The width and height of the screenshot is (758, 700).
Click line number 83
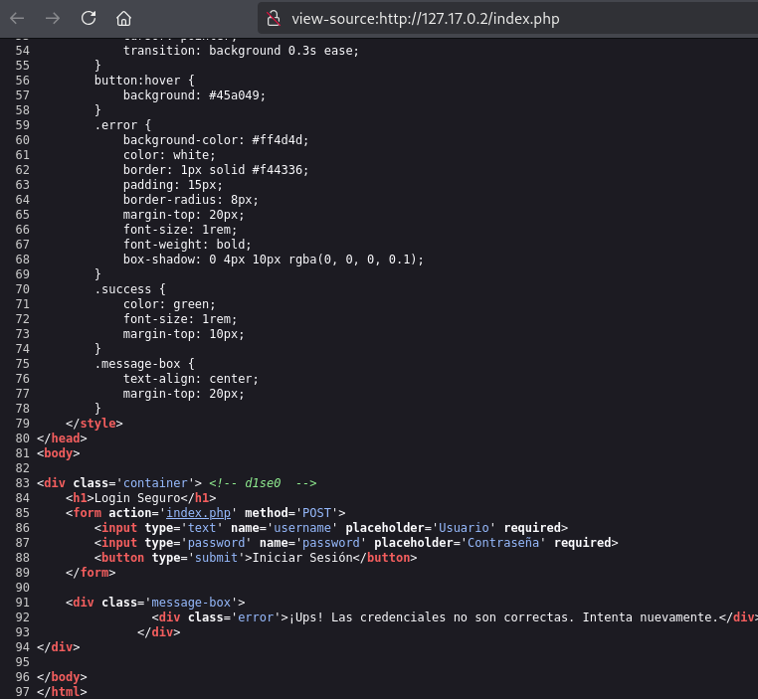[x=22, y=483]
